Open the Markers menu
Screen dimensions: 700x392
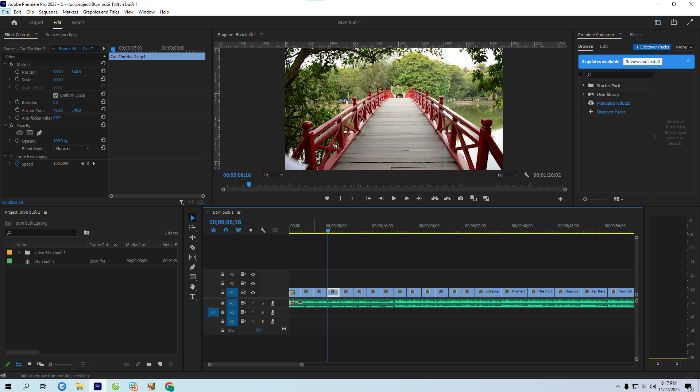pos(70,12)
